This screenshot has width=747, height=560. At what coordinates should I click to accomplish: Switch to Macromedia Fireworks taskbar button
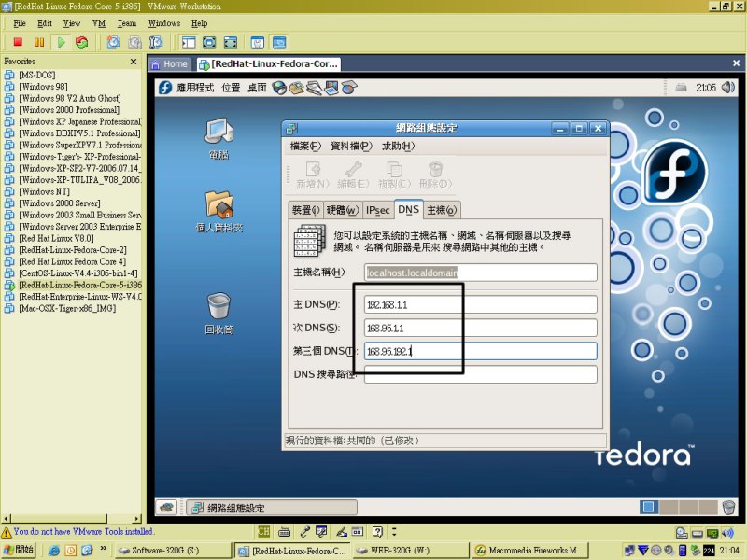529,551
